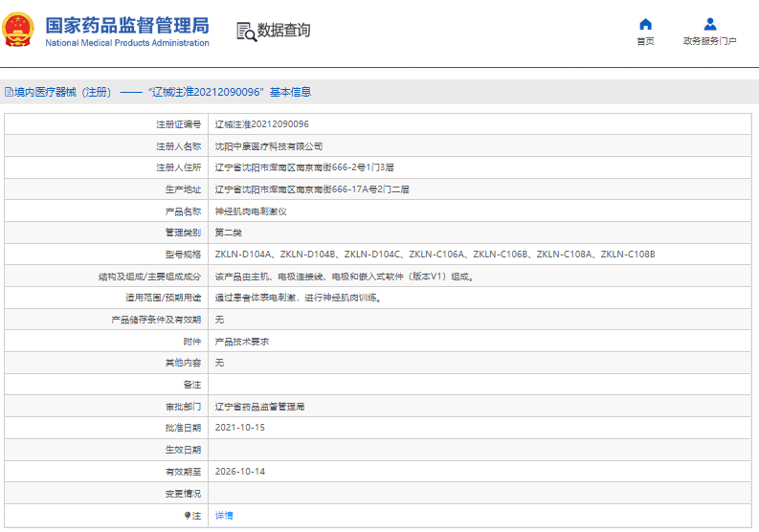The image size is (759, 532).
Task: Click National Medical Products Administration text
Action: pyautogui.click(x=127, y=43)
